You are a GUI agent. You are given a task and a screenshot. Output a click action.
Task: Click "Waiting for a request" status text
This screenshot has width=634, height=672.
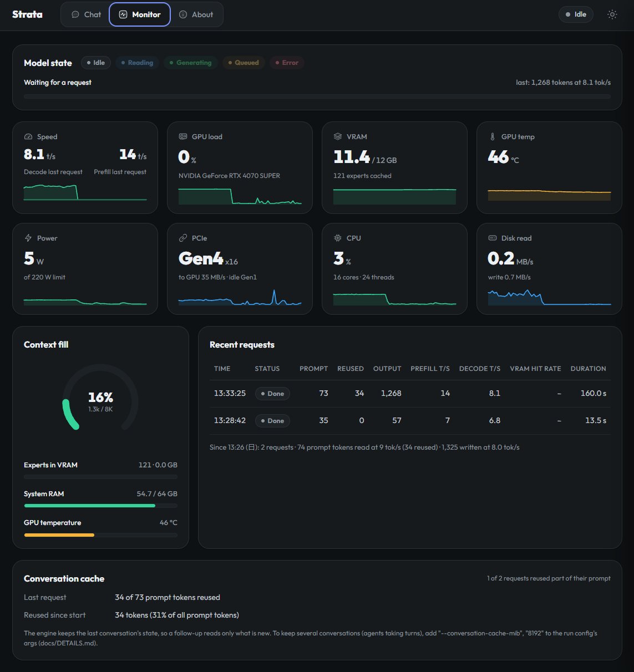58,83
